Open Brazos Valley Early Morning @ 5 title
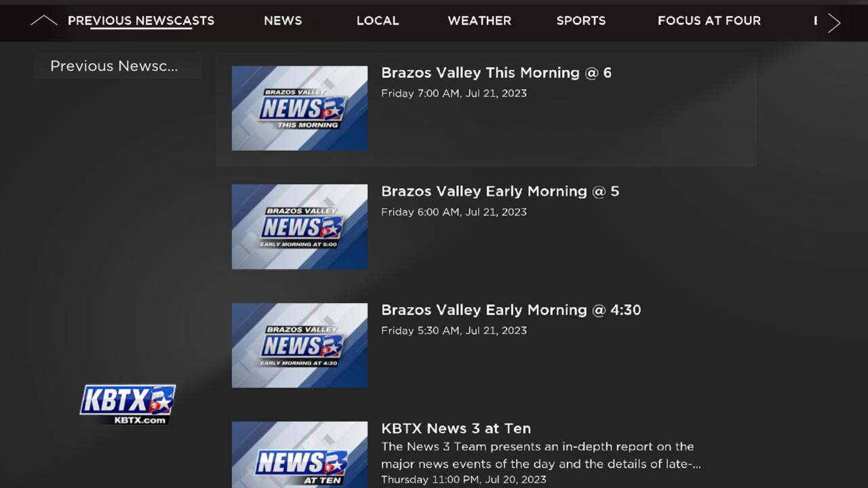The image size is (868, 488). click(x=500, y=191)
